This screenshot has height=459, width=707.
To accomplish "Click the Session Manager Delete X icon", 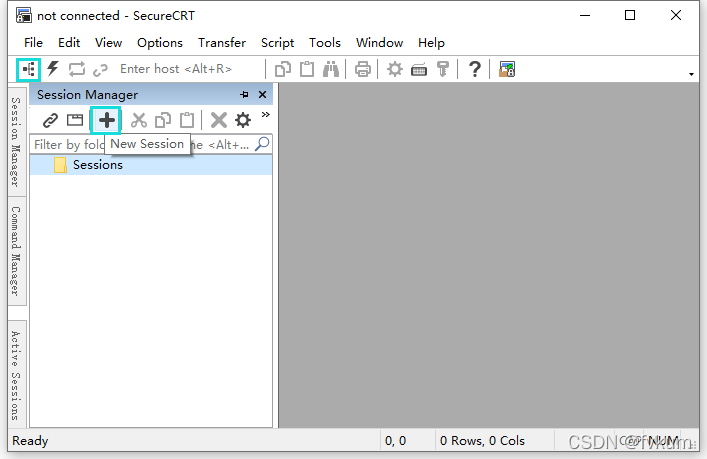I will [x=219, y=120].
